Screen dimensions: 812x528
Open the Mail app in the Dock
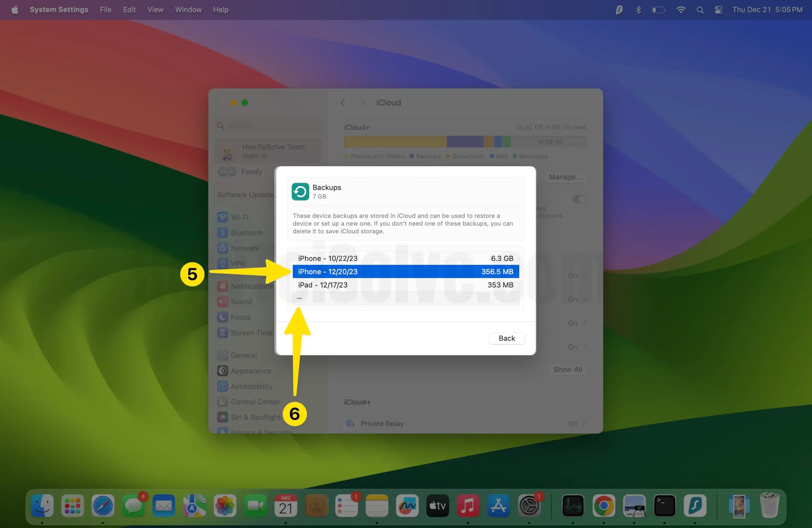163,505
